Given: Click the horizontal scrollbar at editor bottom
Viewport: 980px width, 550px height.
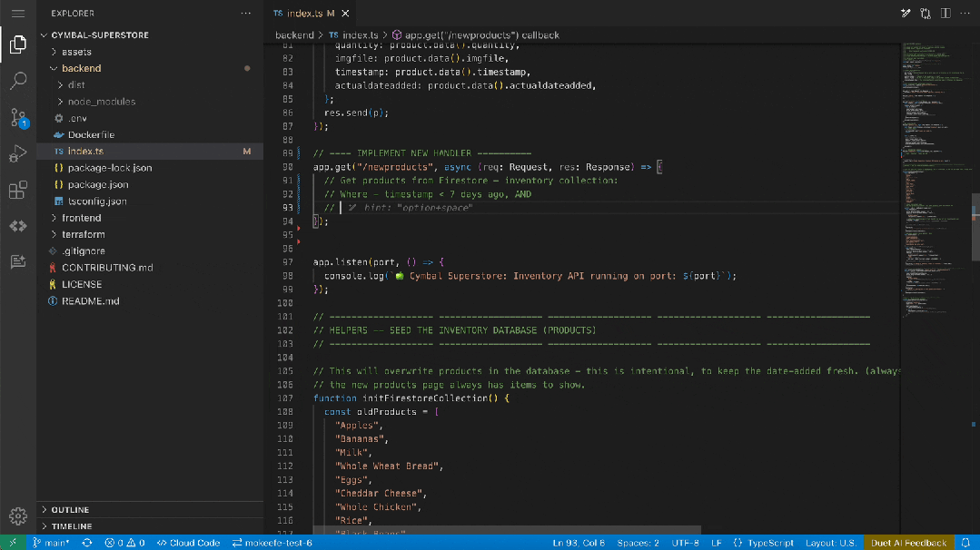Looking at the screenshot, I should point(507,530).
